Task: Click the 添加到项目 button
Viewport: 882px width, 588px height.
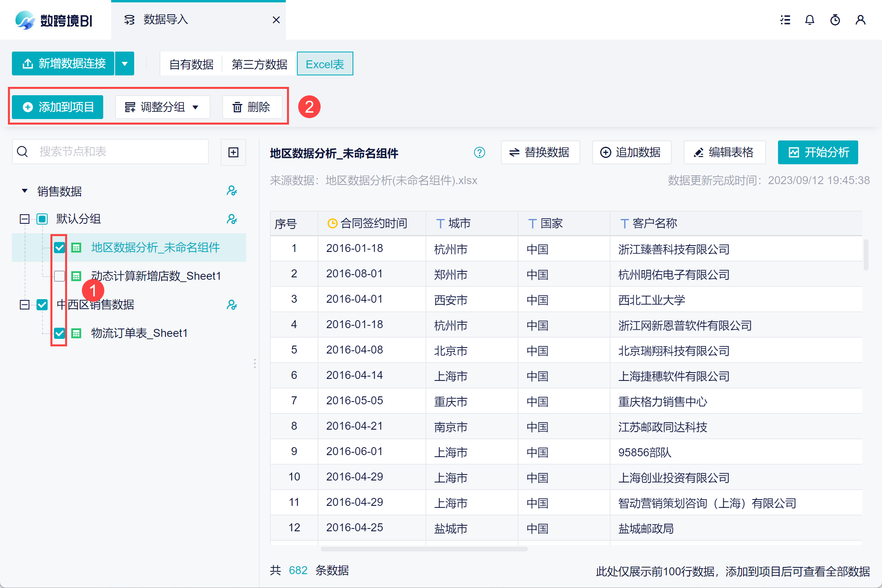Action: (58, 107)
